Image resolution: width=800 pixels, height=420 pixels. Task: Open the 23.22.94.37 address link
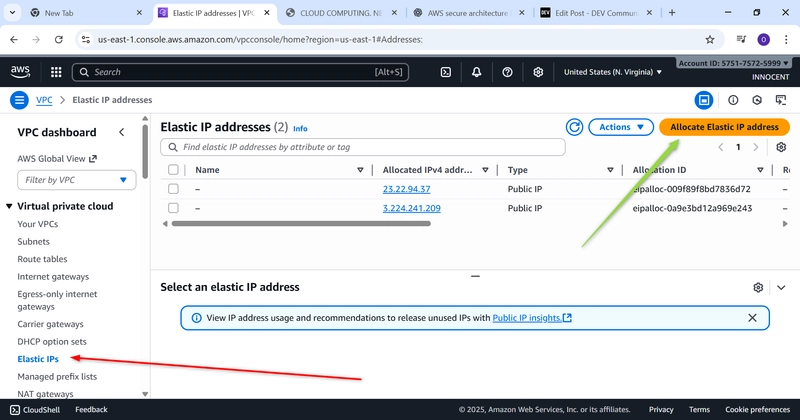tap(407, 189)
